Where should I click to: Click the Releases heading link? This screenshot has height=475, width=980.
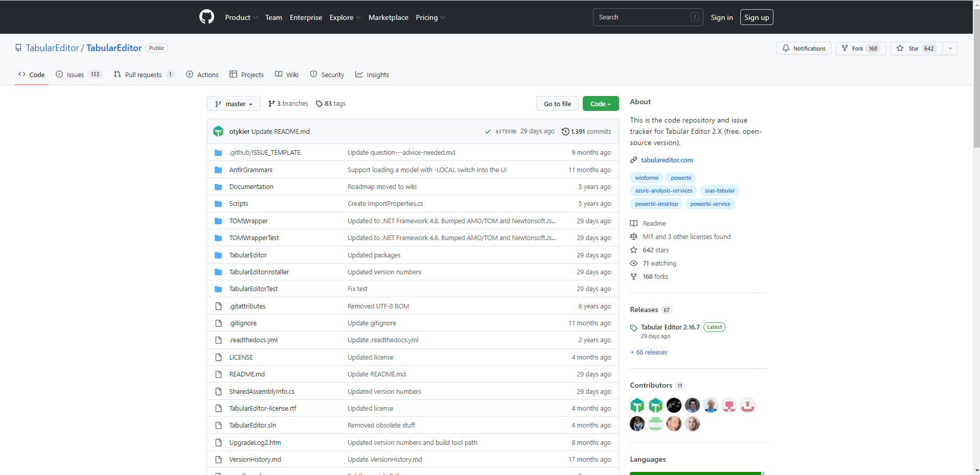(x=644, y=310)
